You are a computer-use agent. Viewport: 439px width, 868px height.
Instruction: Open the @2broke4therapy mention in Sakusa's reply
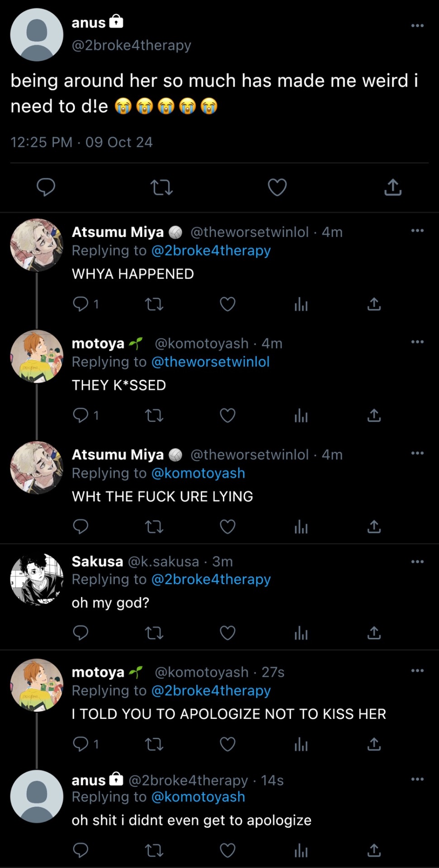pos(211,579)
